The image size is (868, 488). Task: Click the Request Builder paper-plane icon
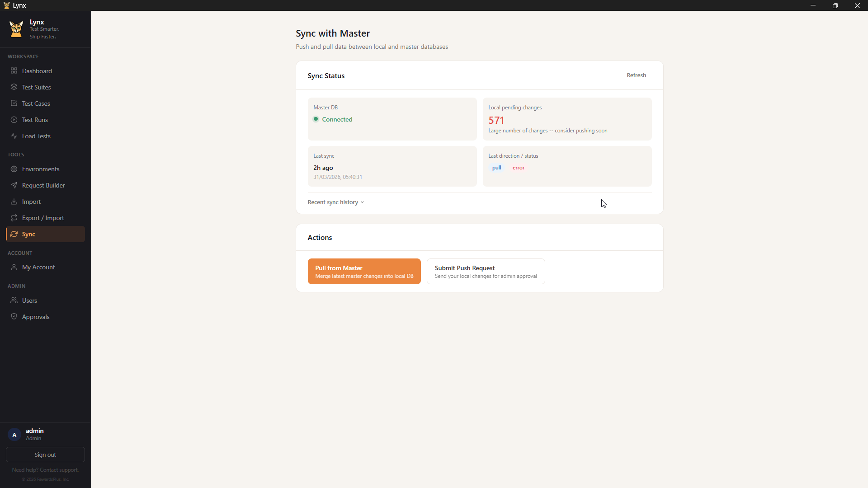14,185
